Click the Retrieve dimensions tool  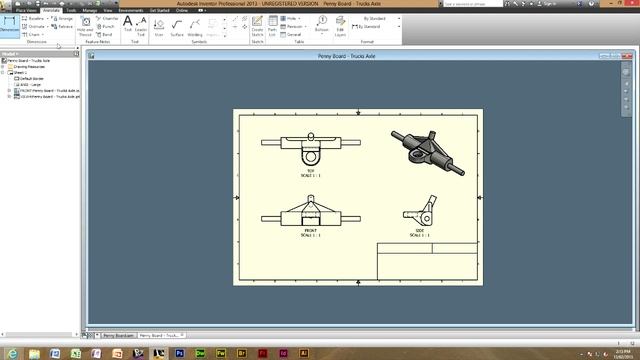tap(62, 27)
